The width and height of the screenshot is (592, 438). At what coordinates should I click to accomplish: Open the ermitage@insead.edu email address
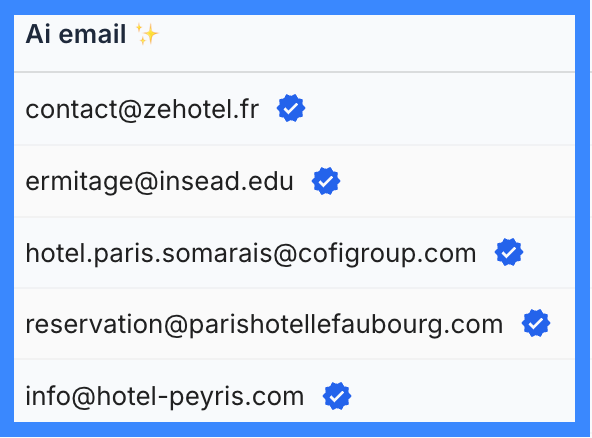(159, 182)
